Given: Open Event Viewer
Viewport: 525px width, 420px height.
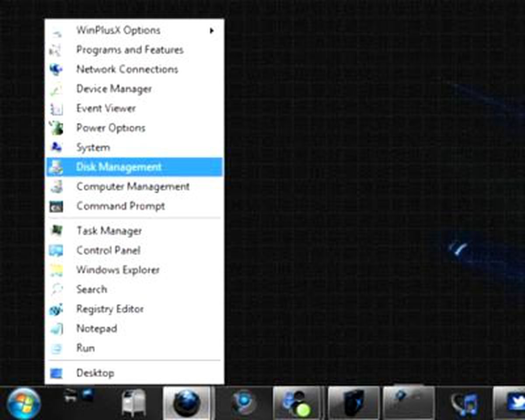Looking at the screenshot, I should pyautogui.click(x=134, y=108).
